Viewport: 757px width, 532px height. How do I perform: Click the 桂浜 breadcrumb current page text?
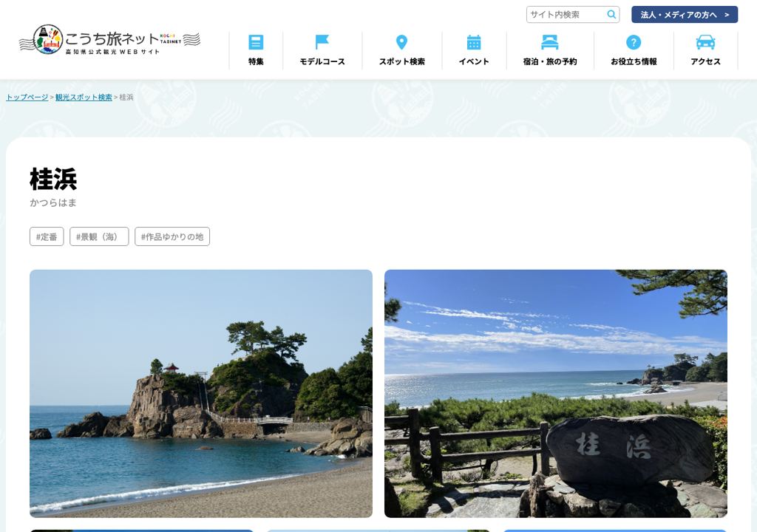[126, 98]
